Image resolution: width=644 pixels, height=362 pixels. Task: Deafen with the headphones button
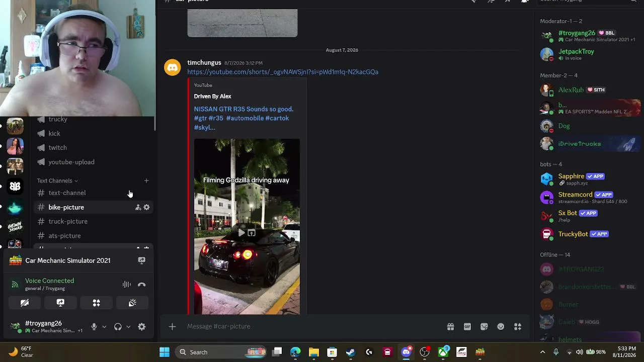[118, 327]
